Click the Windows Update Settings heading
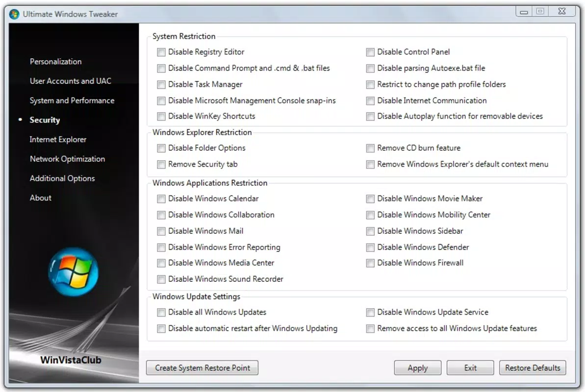 [x=196, y=296]
